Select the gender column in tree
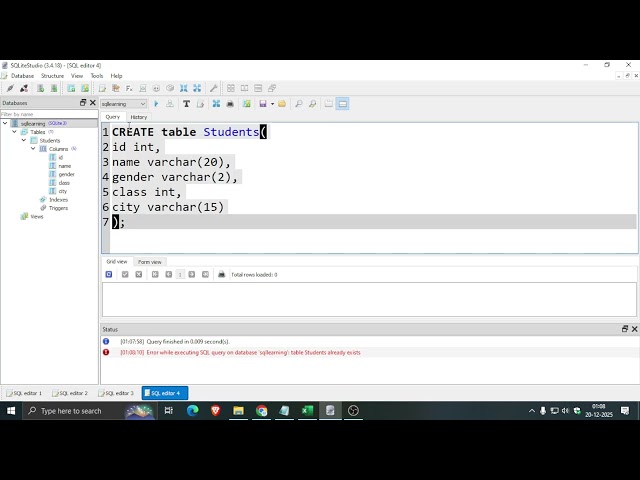Viewport: 640px width, 480px height. (x=66, y=174)
